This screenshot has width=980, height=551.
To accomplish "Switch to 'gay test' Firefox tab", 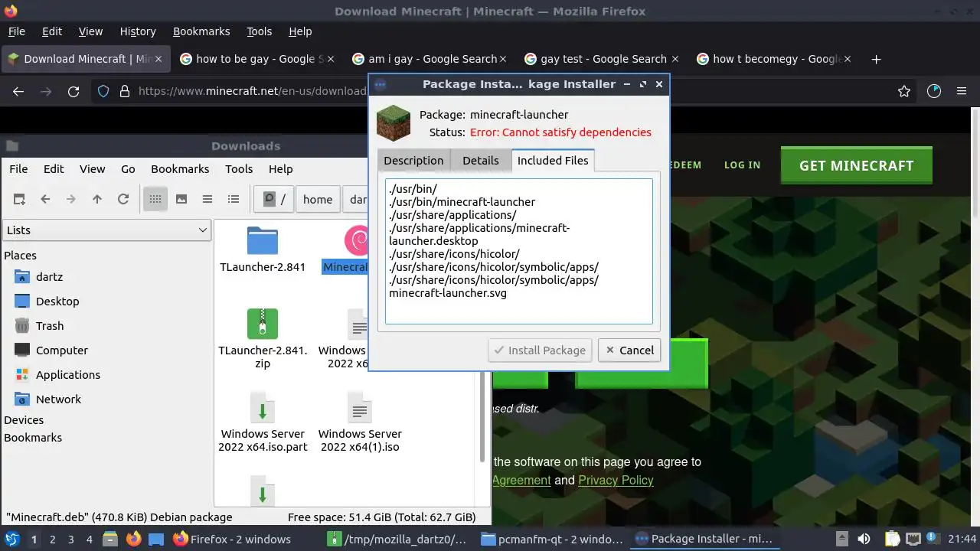I will click(x=603, y=59).
